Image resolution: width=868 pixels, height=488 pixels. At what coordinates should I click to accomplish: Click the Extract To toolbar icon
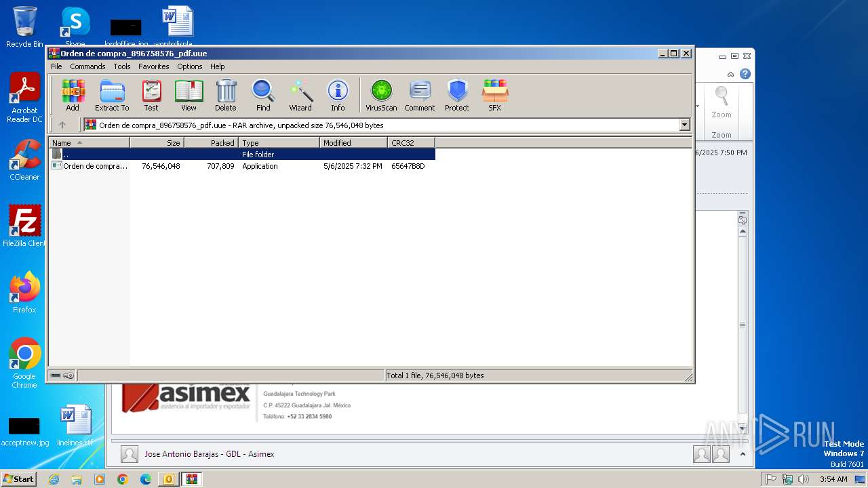tap(112, 95)
